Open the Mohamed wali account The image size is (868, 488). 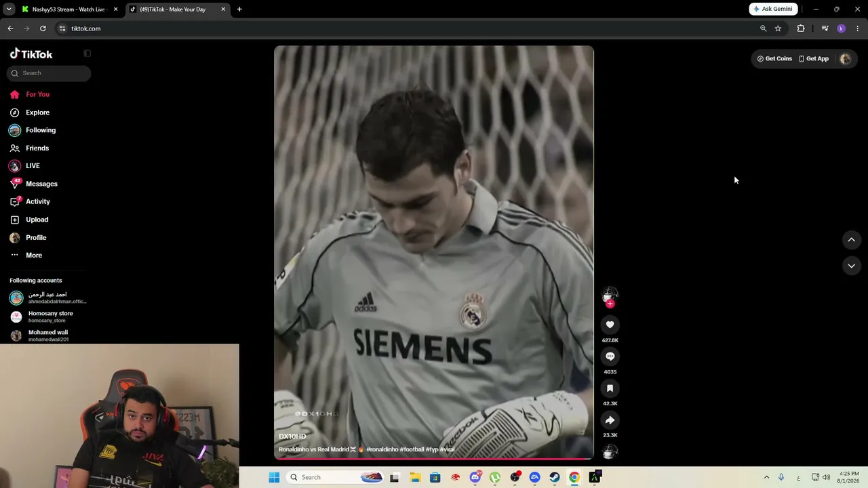coord(39,335)
